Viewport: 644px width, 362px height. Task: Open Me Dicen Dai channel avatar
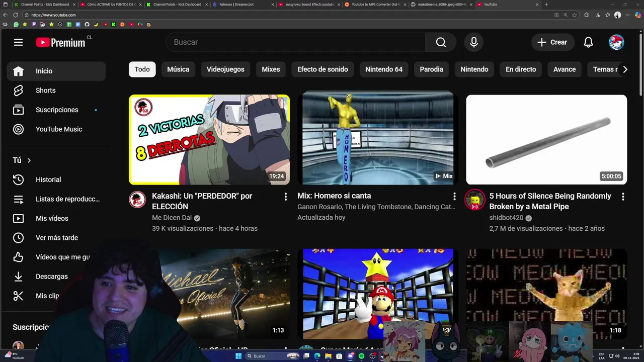[x=137, y=200]
